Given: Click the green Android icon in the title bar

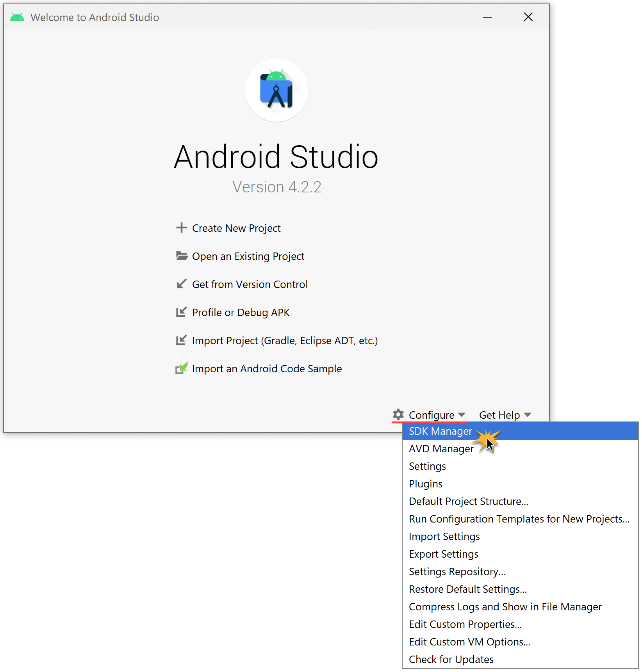Looking at the screenshot, I should pyautogui.click(x=17, y=17).
